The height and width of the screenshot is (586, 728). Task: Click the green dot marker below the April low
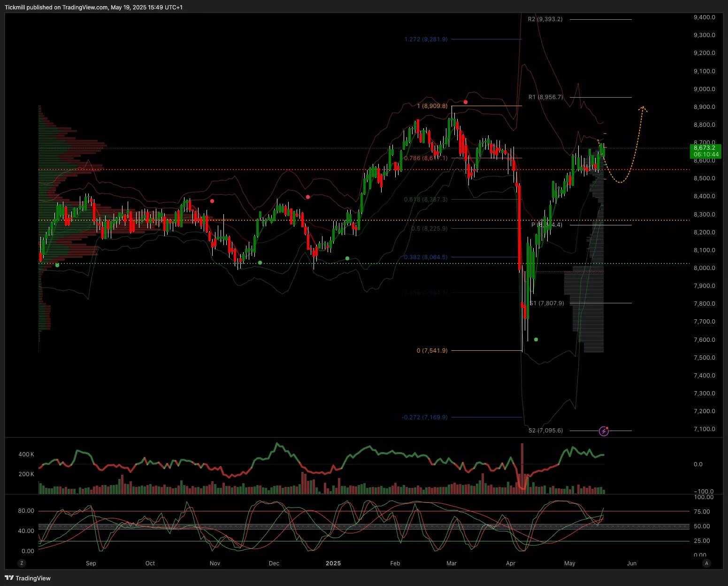[536, 339]
